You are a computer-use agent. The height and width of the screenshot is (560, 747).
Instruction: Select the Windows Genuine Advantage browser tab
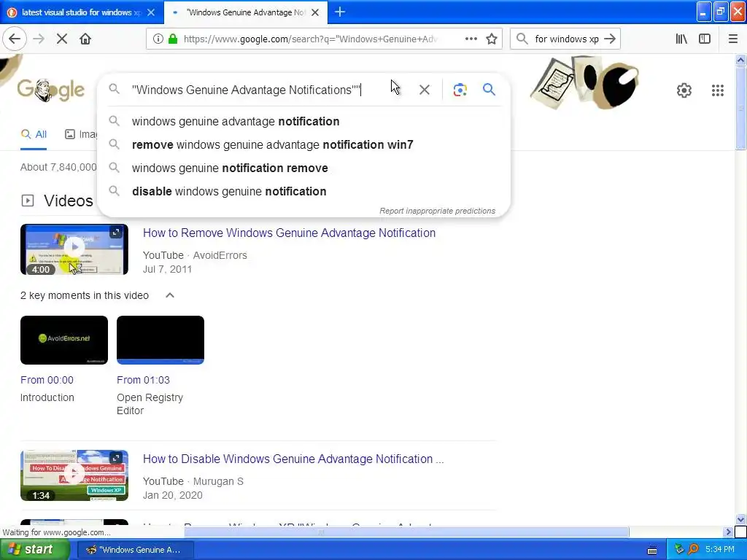[246, 12]
